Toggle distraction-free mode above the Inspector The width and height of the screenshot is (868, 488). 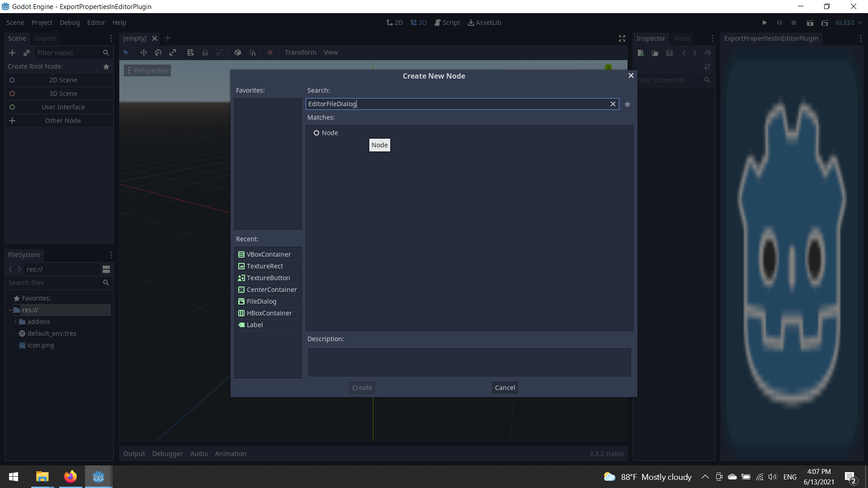[622, 38]
